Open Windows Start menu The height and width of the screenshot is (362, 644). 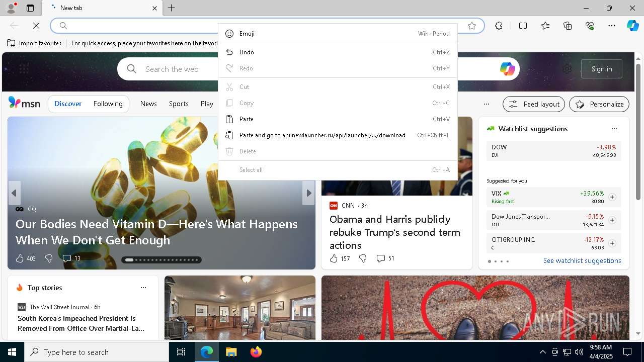(12, 352)
